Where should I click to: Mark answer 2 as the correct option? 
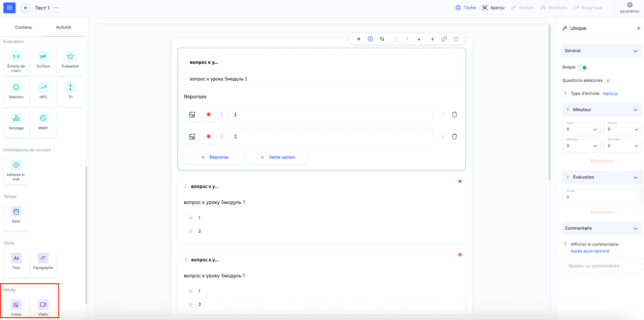pos(208,136)
